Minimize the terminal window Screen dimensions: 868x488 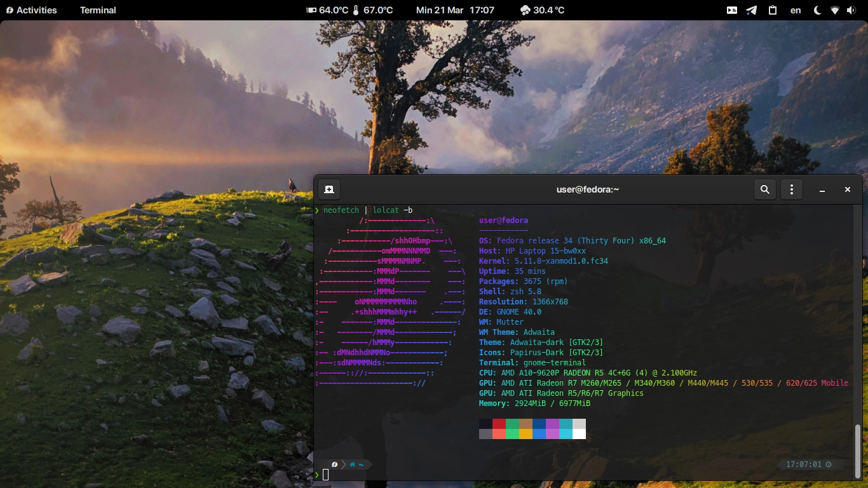[822, 190]
